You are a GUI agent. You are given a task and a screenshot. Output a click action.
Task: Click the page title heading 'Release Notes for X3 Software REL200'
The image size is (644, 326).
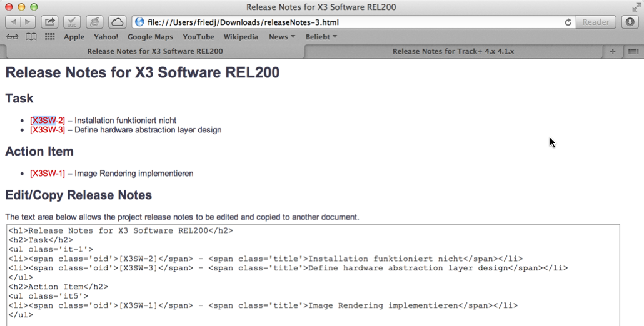click(x=143, y=72)
